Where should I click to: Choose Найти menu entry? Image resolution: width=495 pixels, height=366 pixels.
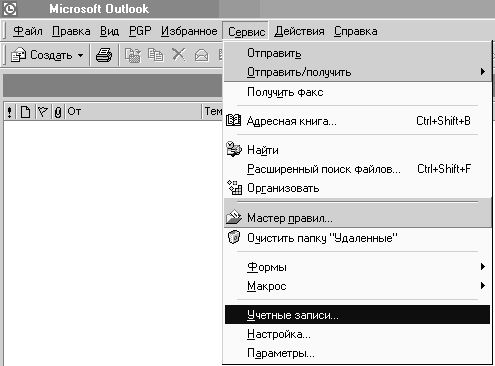(357, 150)
